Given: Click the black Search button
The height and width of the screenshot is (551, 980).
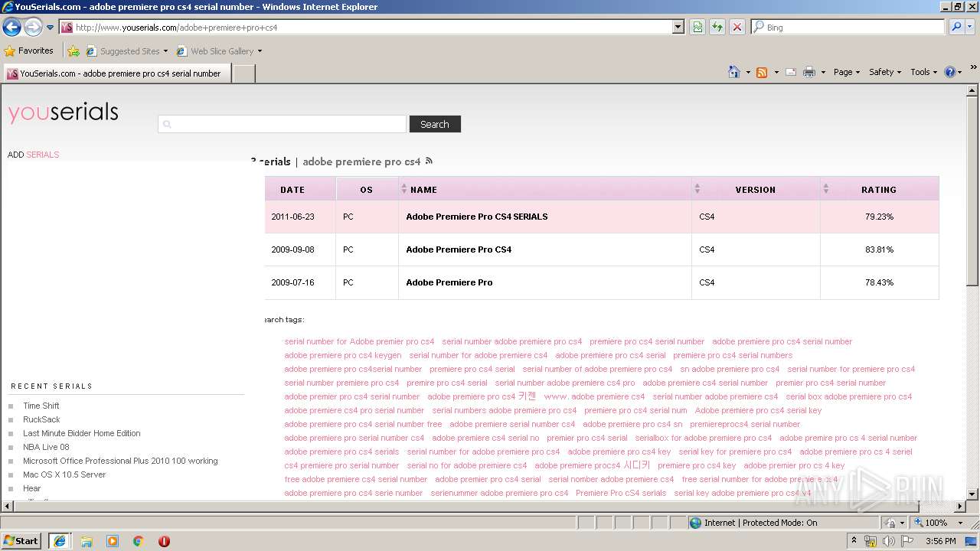Looking at the screenshot, I should 435,124.
